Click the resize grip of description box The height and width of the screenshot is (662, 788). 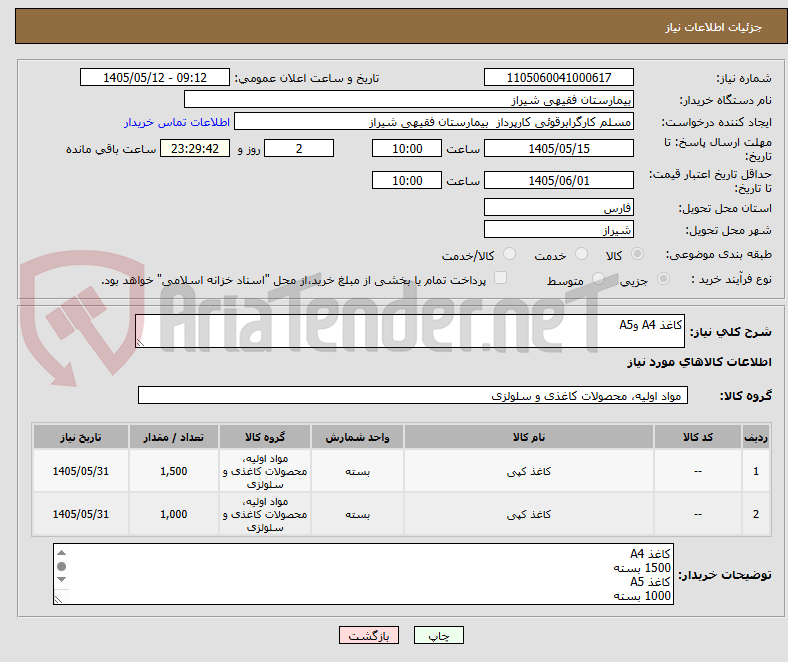[140, 343]
